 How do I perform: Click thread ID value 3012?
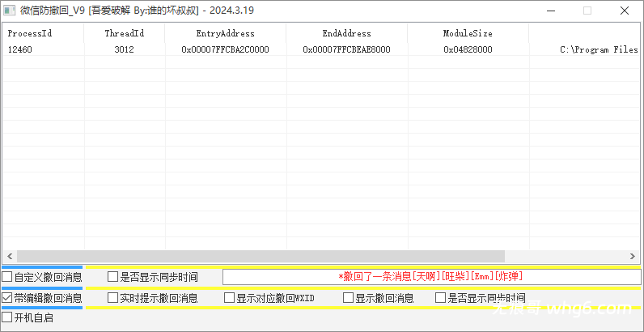click(125, 49)
